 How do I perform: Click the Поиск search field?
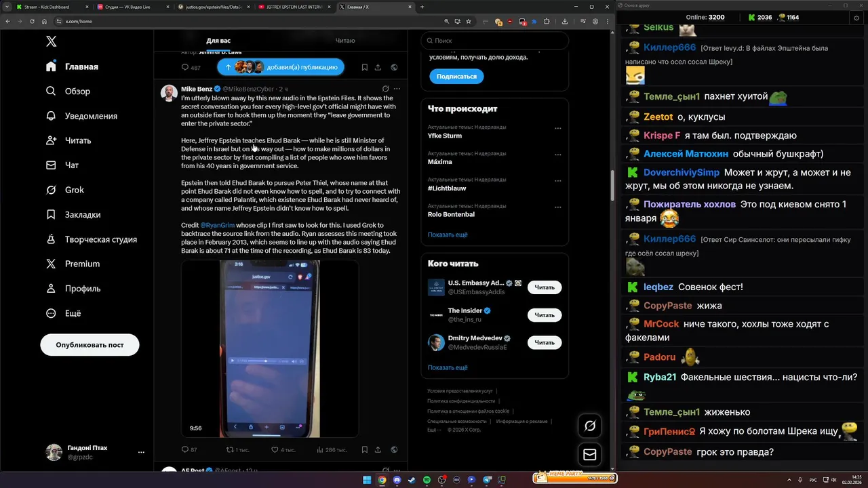pos(494,41)
